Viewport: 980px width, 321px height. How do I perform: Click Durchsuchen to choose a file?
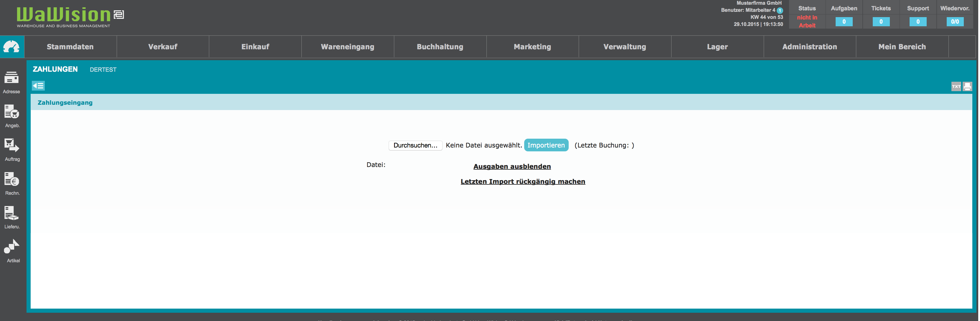point(415,145)
